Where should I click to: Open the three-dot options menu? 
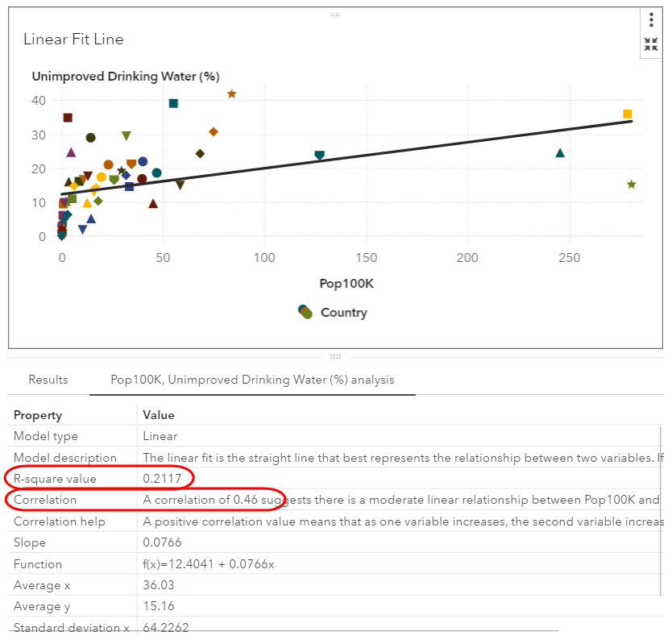pyautogui.click(x=651, y=21)
